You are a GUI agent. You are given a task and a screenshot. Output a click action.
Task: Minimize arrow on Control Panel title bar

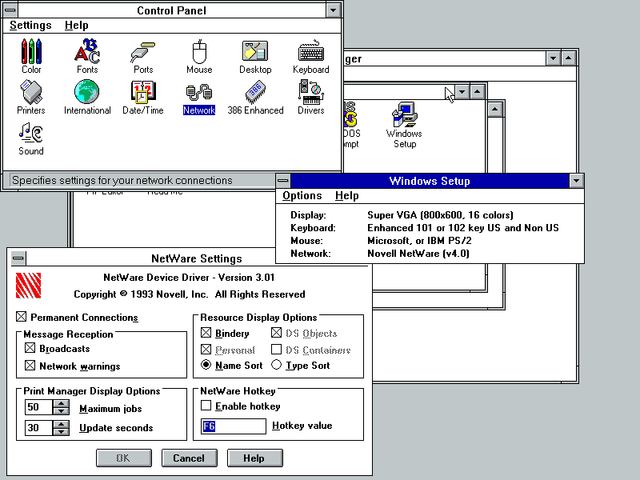click(333, 10)
